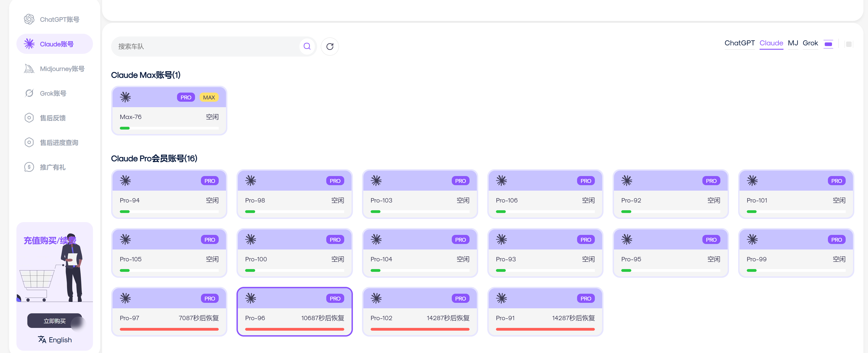Screen dimensions: 868x353
Task: Click the usage progress bar of Max-76
Action: point(169,128)
